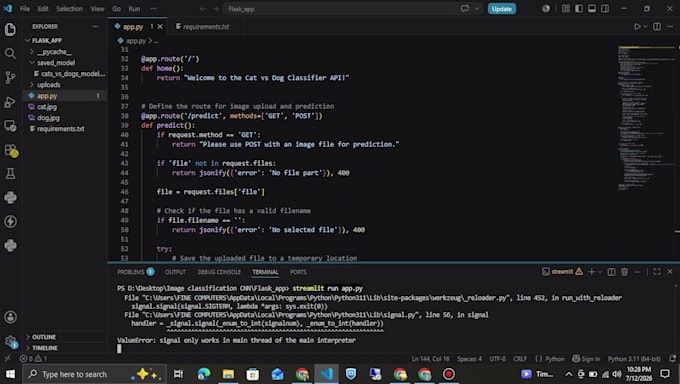This screenshot has width=680, height=384.
Task: Kill terminal with trash icon
Action: click(624, 272)
